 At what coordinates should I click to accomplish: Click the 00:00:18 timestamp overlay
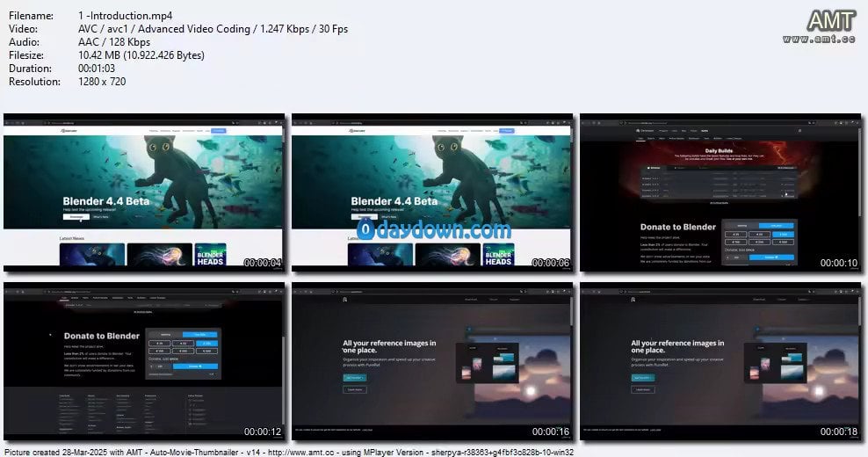pos(839,432)
